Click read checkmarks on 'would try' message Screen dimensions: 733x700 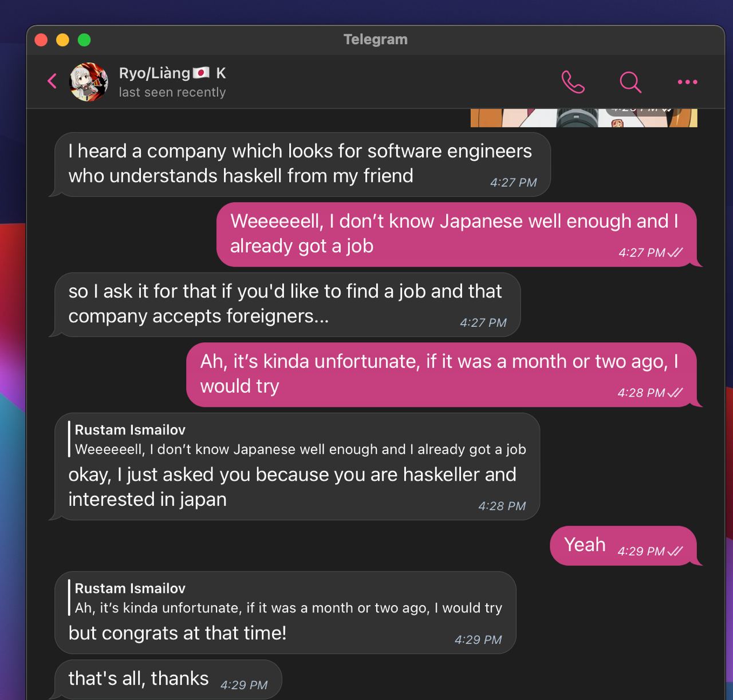(676, 393)
